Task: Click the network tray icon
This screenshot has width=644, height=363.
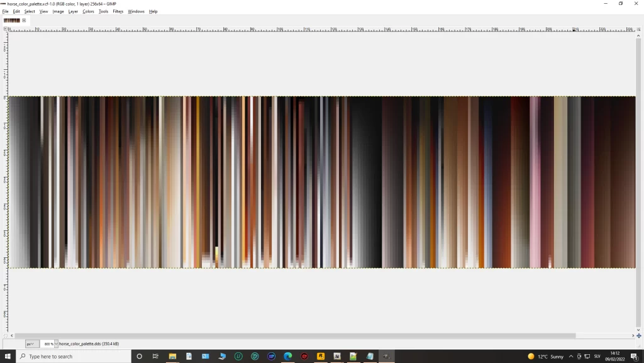Action: click(587, 356)
